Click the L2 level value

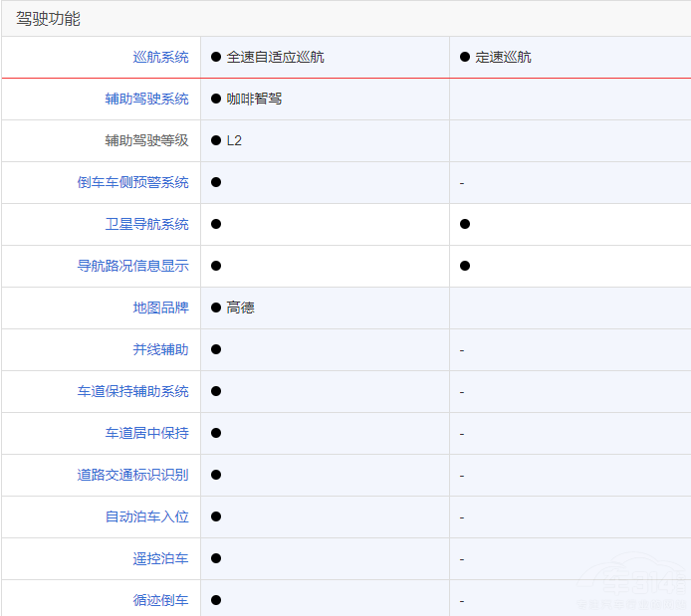click(234, 140)
